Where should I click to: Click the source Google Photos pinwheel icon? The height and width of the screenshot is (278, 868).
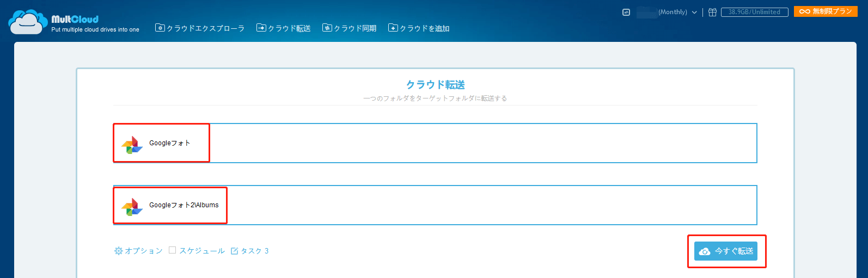132,145
